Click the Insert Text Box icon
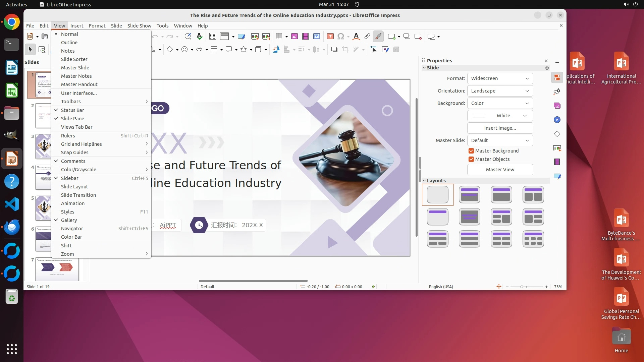The height and width of the screenshot is (362, 644). click(330, 37)
